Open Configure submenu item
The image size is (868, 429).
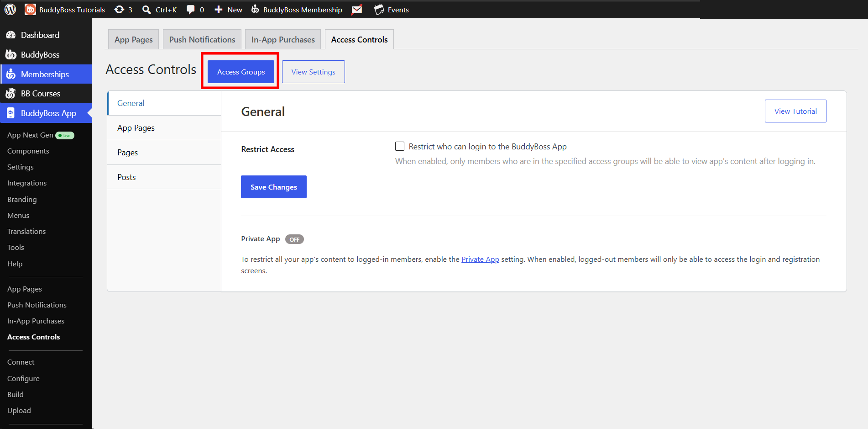(x=23, y=379)
